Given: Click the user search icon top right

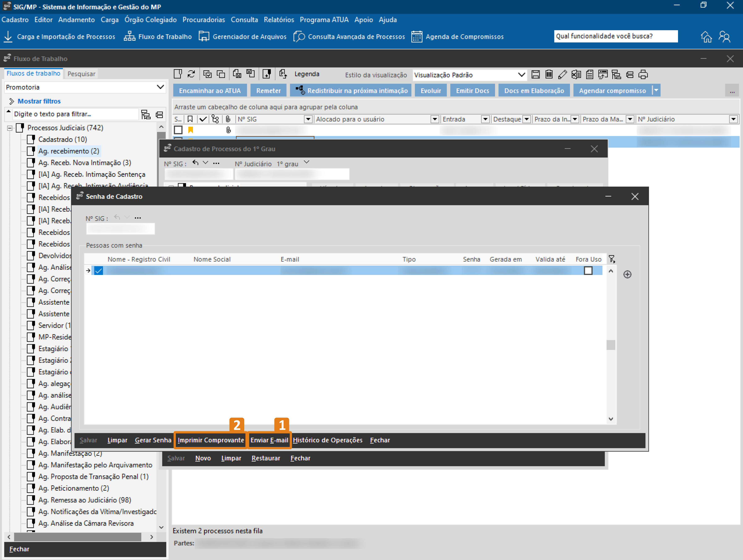Looking at the screenshot, I should point(725,37).
